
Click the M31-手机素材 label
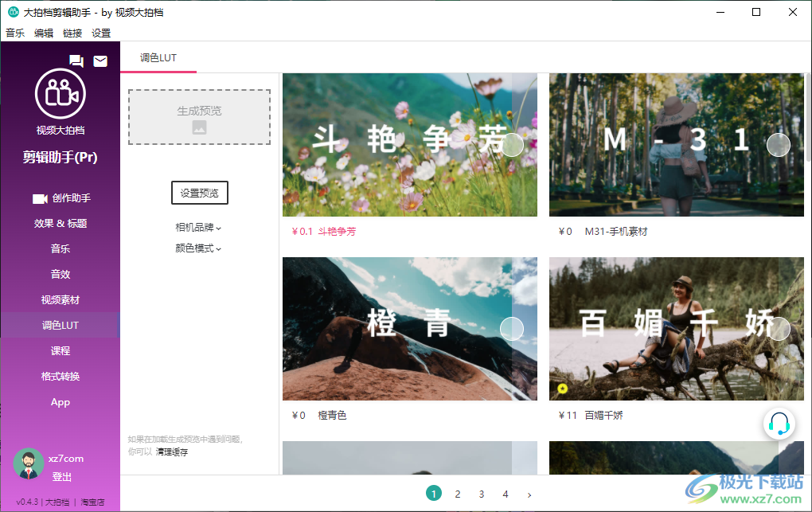tap(616, 231)
